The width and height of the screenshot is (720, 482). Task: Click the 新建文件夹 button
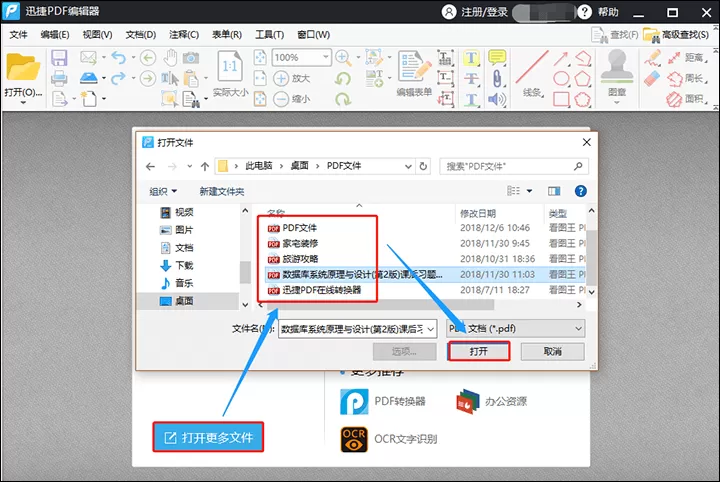(x=222, y=191)
